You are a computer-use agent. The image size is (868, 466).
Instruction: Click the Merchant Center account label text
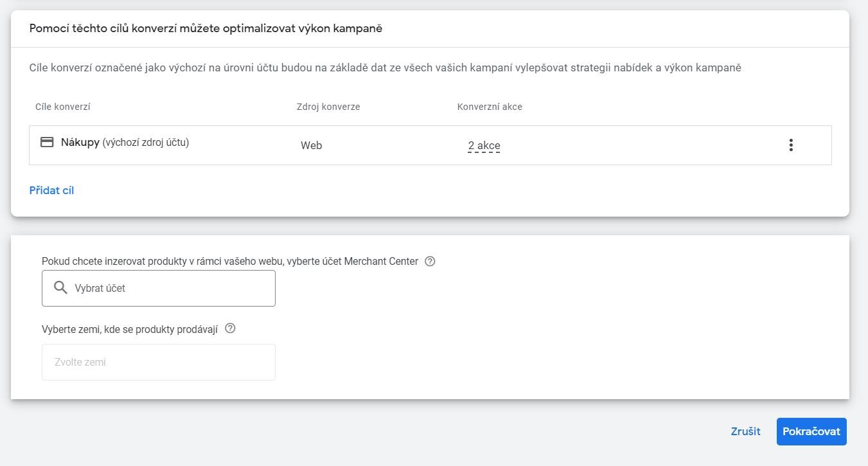[x=230, y=261]
